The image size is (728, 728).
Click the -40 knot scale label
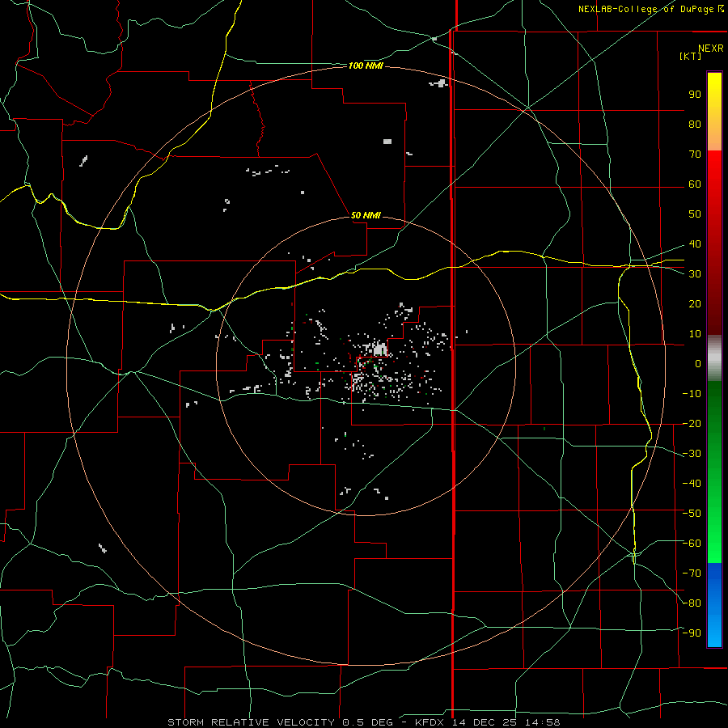pyautogui.click(x=692, y=484)
